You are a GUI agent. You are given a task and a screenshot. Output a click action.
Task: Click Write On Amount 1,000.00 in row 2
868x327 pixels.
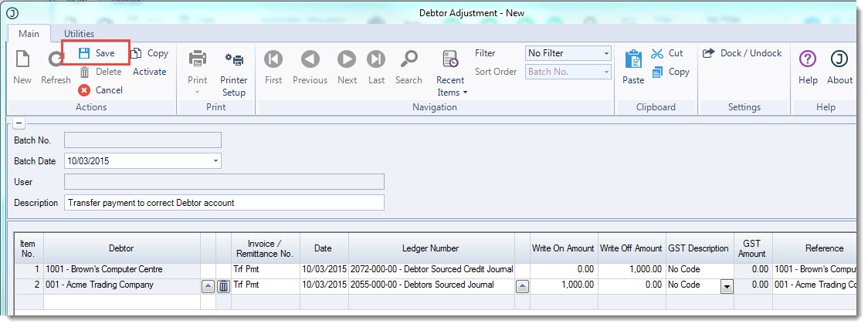coord(564,285)
